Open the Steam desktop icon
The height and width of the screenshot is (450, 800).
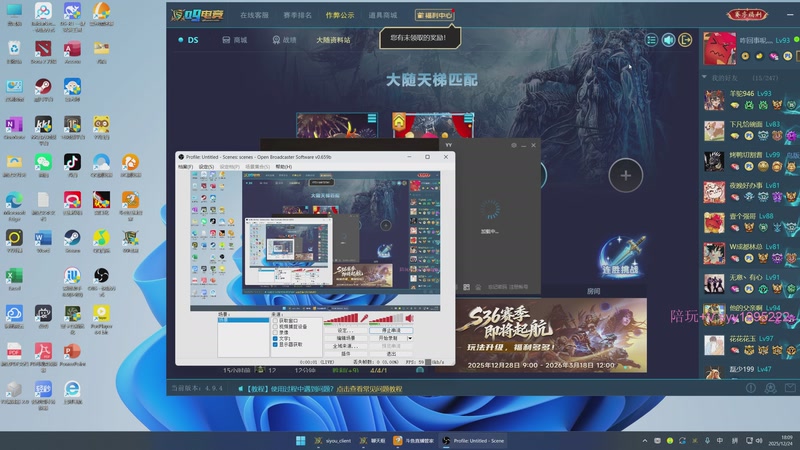pyautogui.click(x=72, y=241)
